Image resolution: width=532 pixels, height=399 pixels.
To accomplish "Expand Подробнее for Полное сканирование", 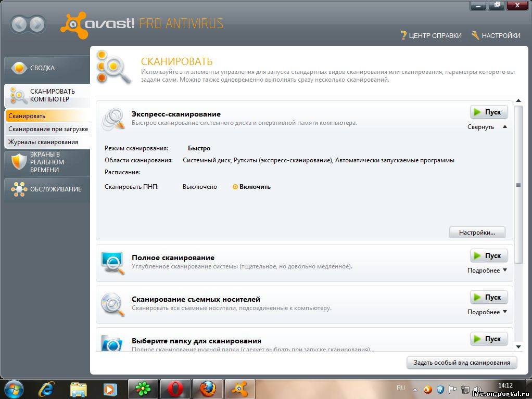I will [487, 270].
